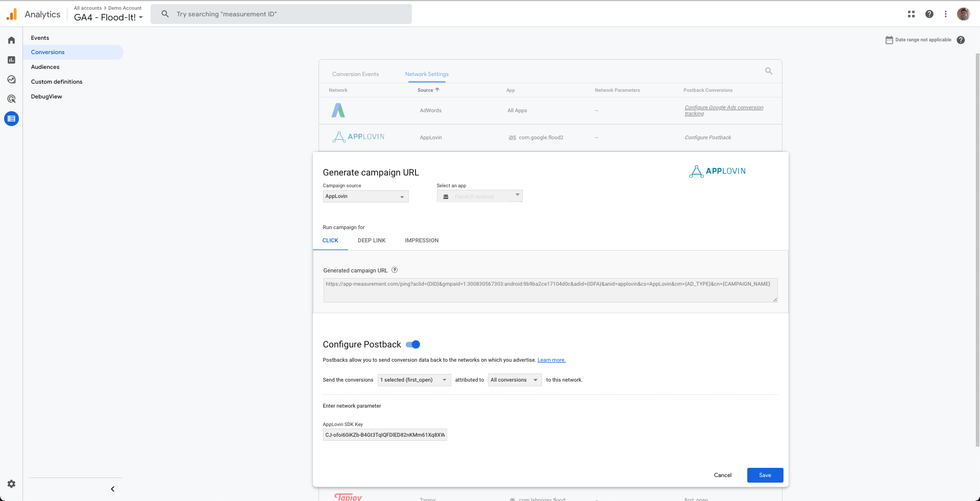
Task: Select the CLICK campaign tab
Action: pyautogui.click(x=330, y=240)
